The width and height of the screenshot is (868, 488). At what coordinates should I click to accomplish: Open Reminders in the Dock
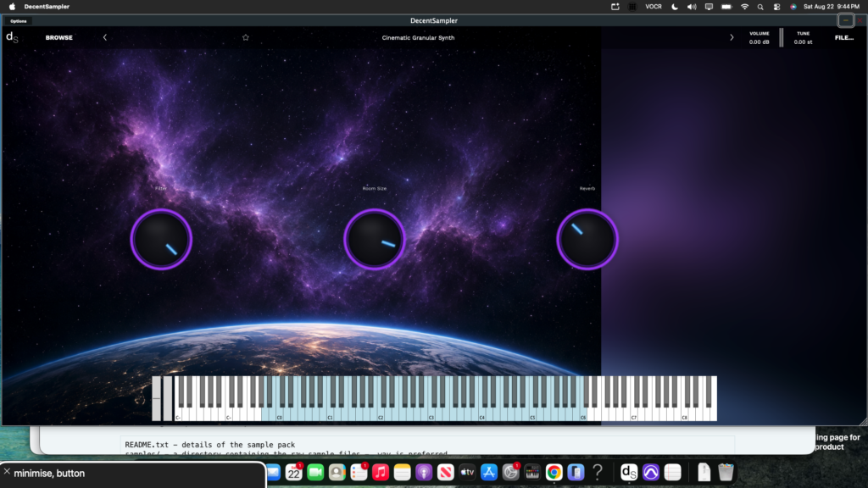coord(359,472)
